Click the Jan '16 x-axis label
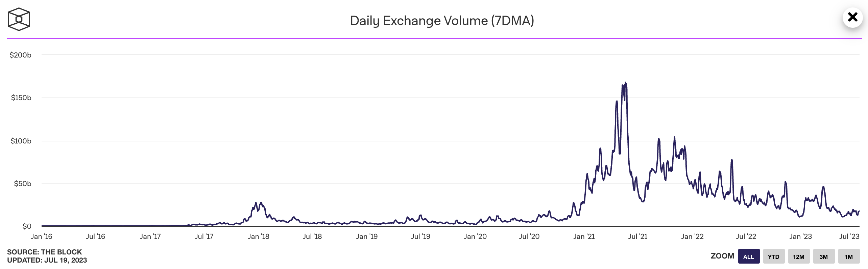The image size is (868, 269). click(42, 237)
